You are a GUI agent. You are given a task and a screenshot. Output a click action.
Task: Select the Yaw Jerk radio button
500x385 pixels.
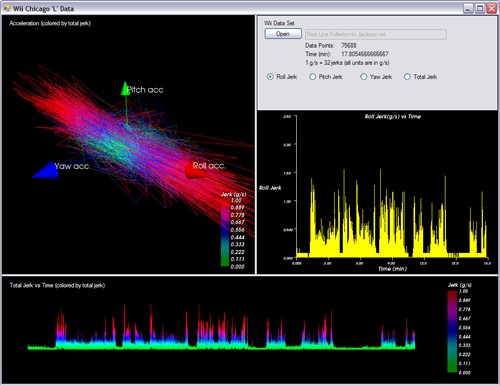(363, 77)
